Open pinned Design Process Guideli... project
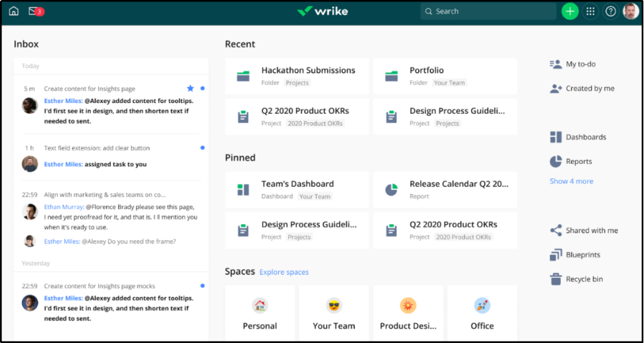This screenshot has height=343, width=644. pyautogui.click(x=297, y=230)
